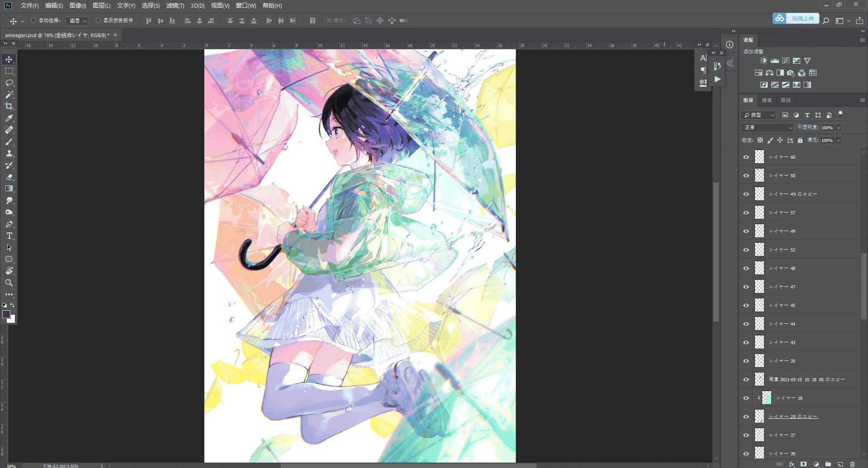Open the Layers panel options menu
This screenshot has width=868, height=468.
coord(862,100)
